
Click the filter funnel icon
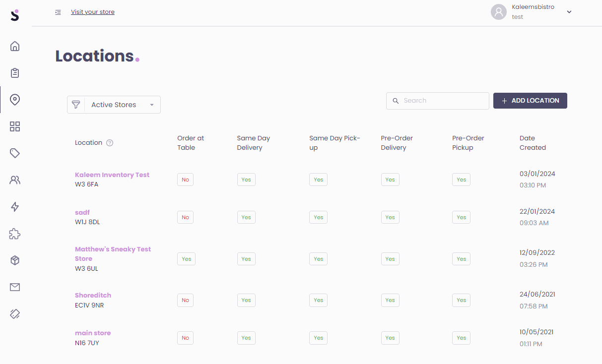coord(76,105)
